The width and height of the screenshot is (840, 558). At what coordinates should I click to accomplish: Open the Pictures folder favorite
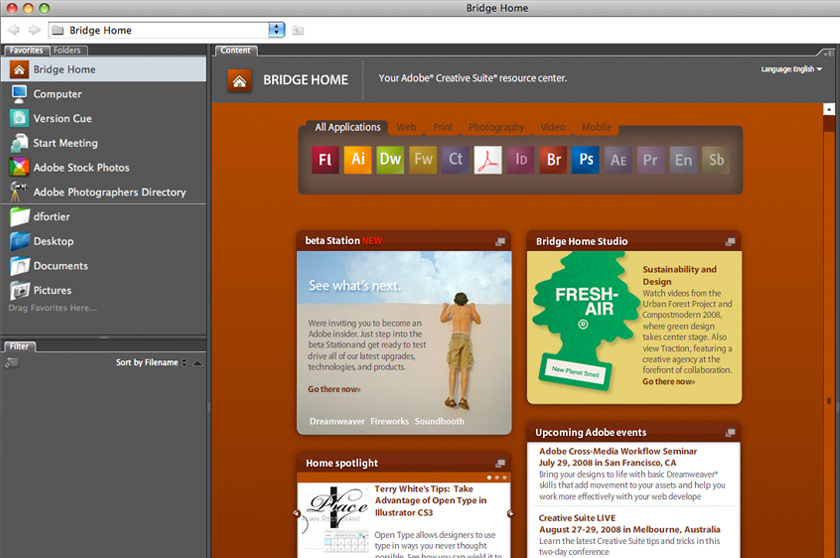(x=103, y=290)
